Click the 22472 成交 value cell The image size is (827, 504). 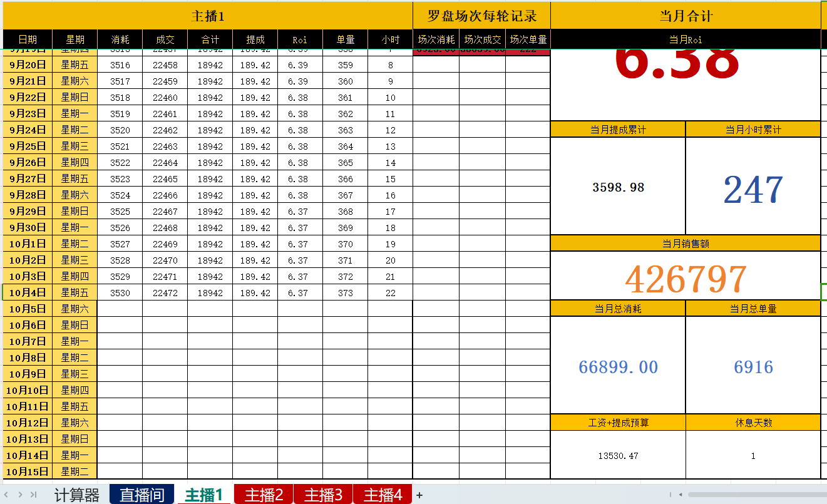165,292
